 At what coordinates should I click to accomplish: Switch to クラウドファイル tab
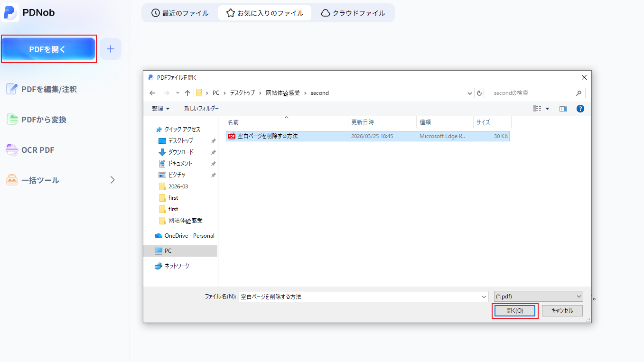(x=354, y=13)
